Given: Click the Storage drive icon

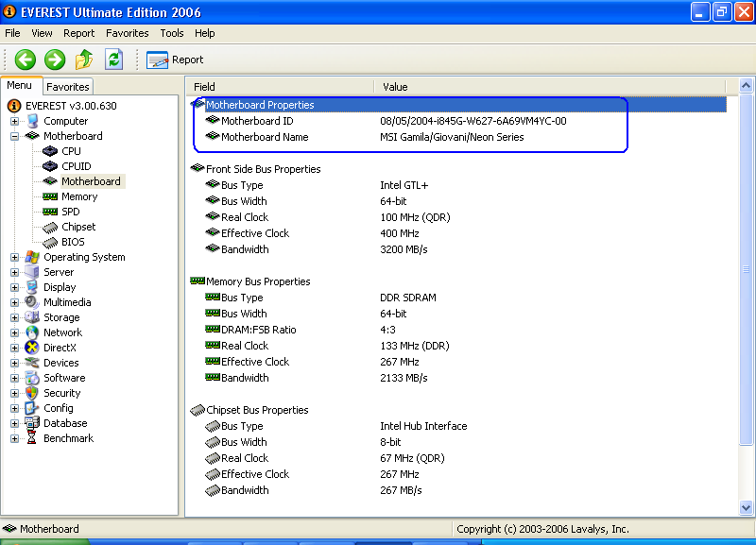Looking at the screenshot, I should pos(32,317).
